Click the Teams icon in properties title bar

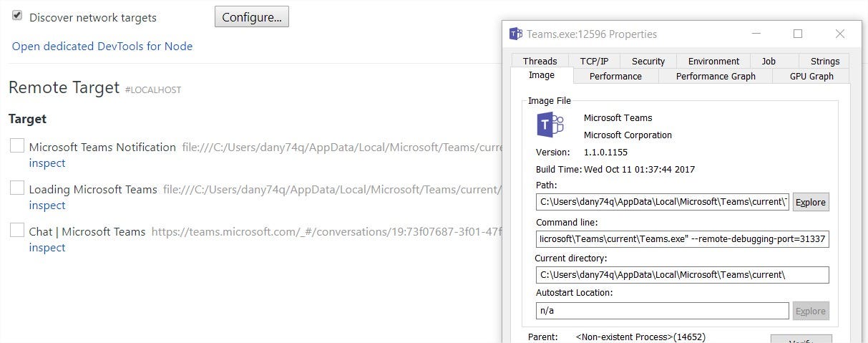[516, 34]
